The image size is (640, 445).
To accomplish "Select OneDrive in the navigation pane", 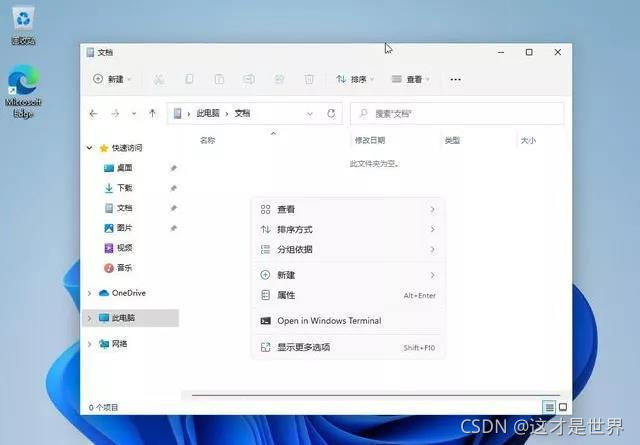I will 129,293.
